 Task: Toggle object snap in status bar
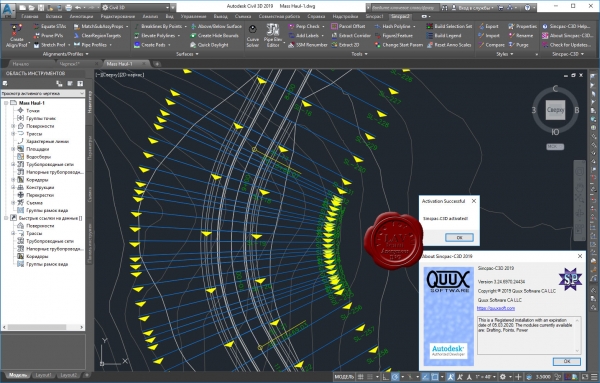(435, 377)
